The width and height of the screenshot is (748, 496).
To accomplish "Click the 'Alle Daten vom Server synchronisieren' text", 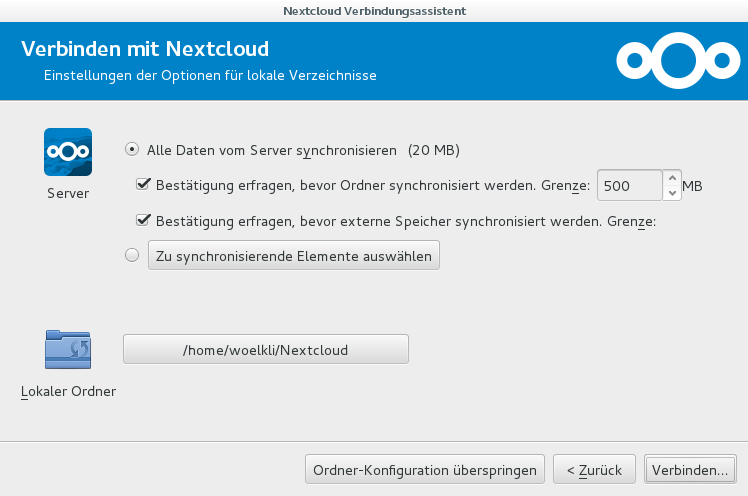I will pyautogui.click(x=272, y=150).
